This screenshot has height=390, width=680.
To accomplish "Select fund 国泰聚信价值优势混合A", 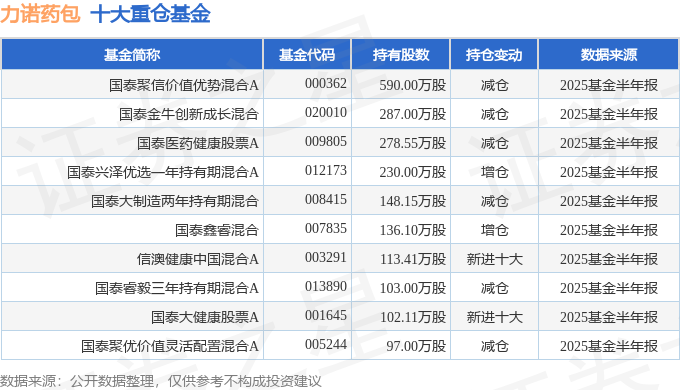I will pyautogui.click(x=184, y=85).
